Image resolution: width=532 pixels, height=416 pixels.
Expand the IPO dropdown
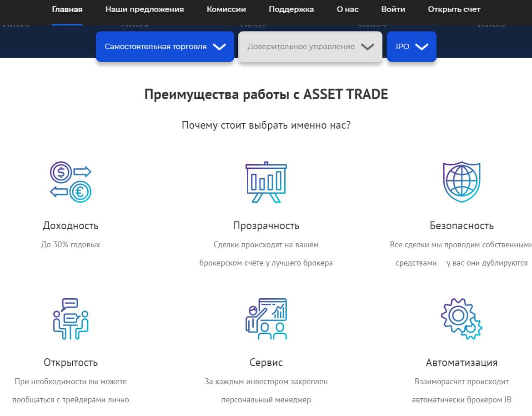412,46
